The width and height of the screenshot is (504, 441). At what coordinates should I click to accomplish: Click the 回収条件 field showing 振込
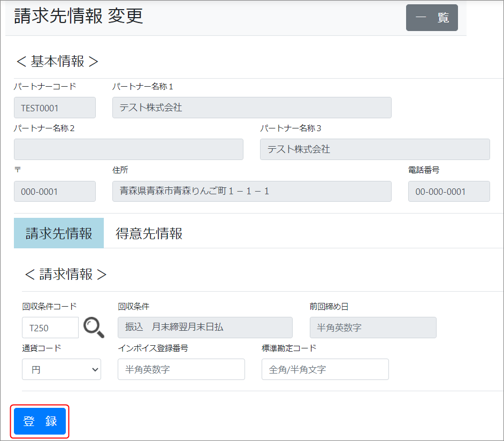205,328
